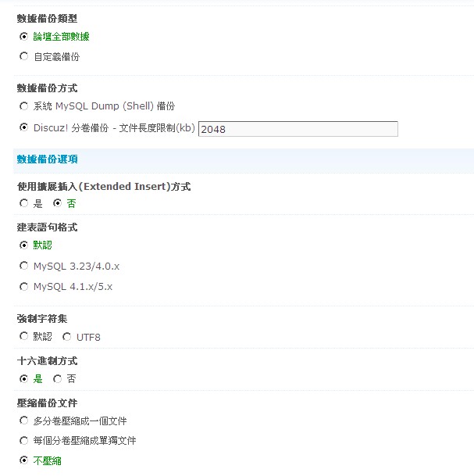Select 系統 MySQL Dump (Shell) 備份
The height and width of the screenshot is (476, 474).
point(23,106)
